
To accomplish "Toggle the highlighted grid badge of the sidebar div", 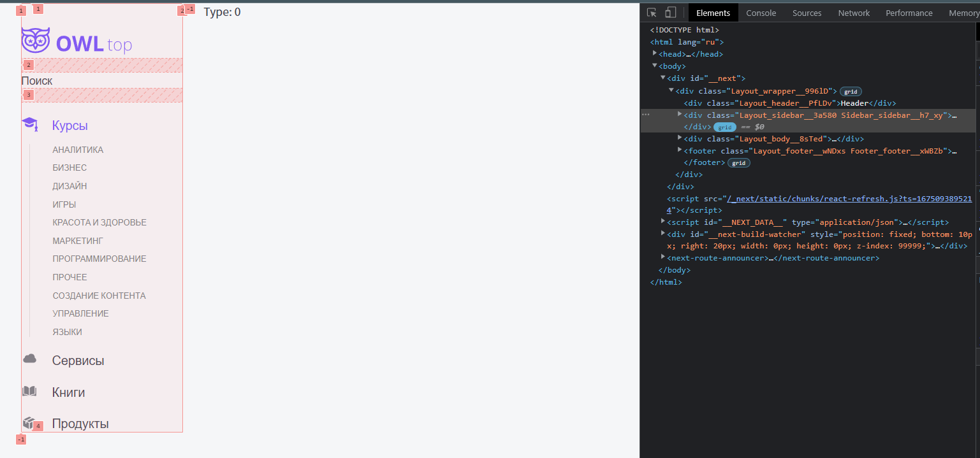I will click(x=726, y=127).
